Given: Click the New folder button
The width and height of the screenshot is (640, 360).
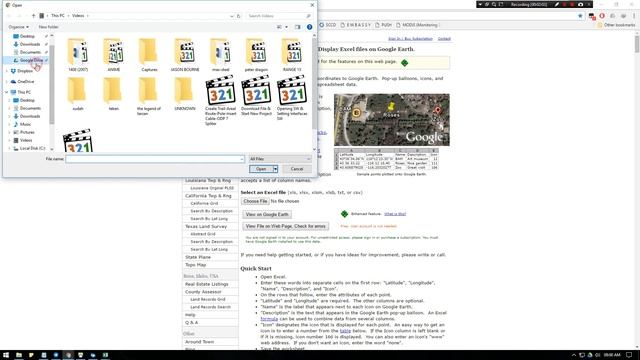Looking at the screenshot, I should [49, 27].
